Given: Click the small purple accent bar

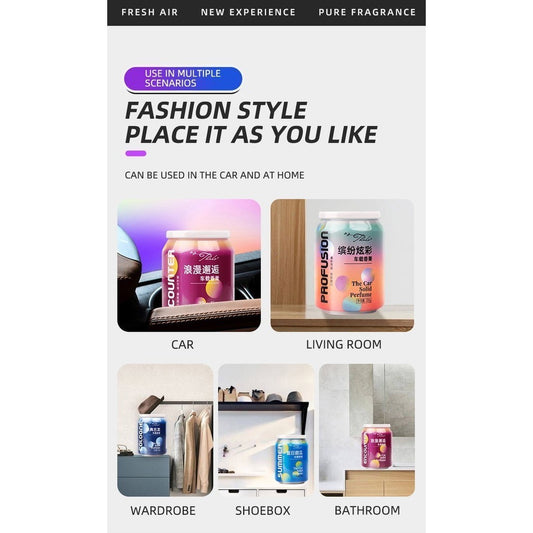Looking at the screenshot, I should pyautogui.click(x=136, y=153).
